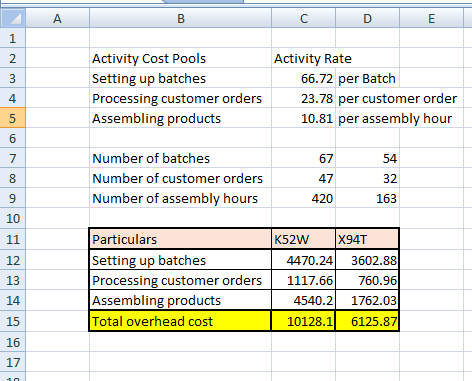Click the 'per customer order' cell
The height and width of the screenshot is (381, 472).
(x=367, y=98)
